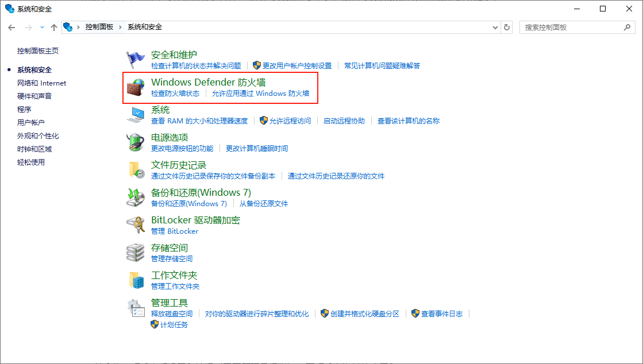The width and height of the screenshot is (643, 364).
Task: Click the 搜索控制面板 search box
Action: [x=577, y=28]
